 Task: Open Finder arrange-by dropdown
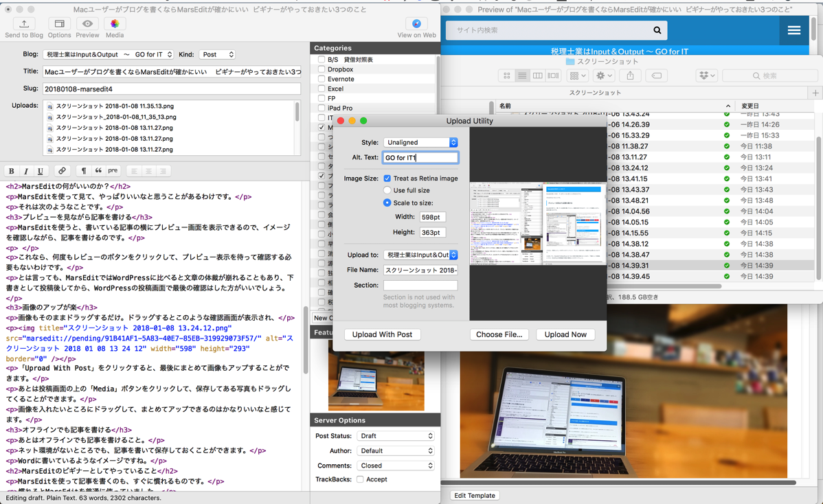tap(577, 76)
